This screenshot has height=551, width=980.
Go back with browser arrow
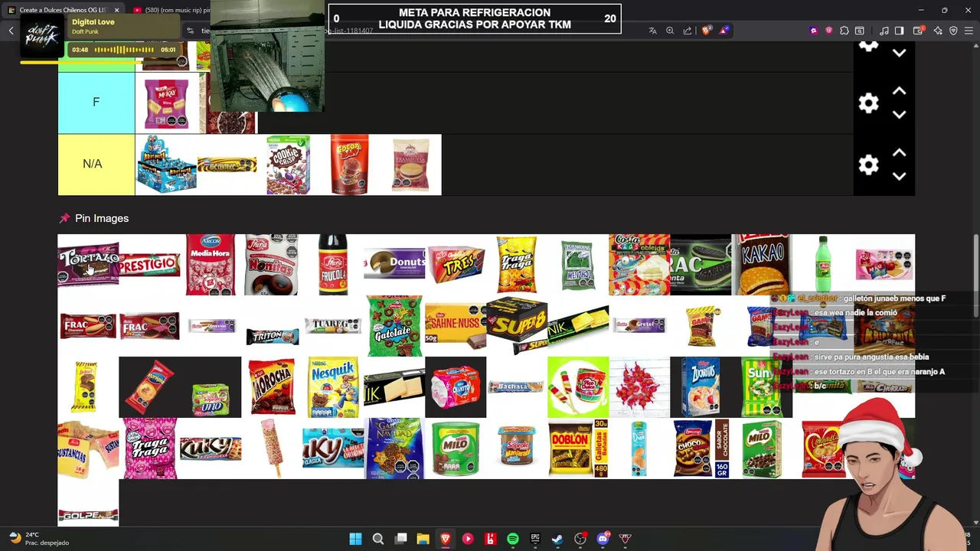point(11,31)
